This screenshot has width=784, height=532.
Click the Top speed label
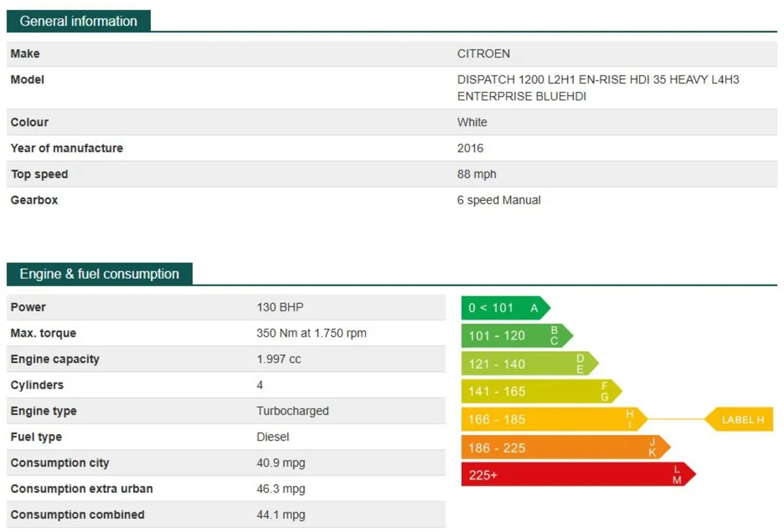point(39,174)
